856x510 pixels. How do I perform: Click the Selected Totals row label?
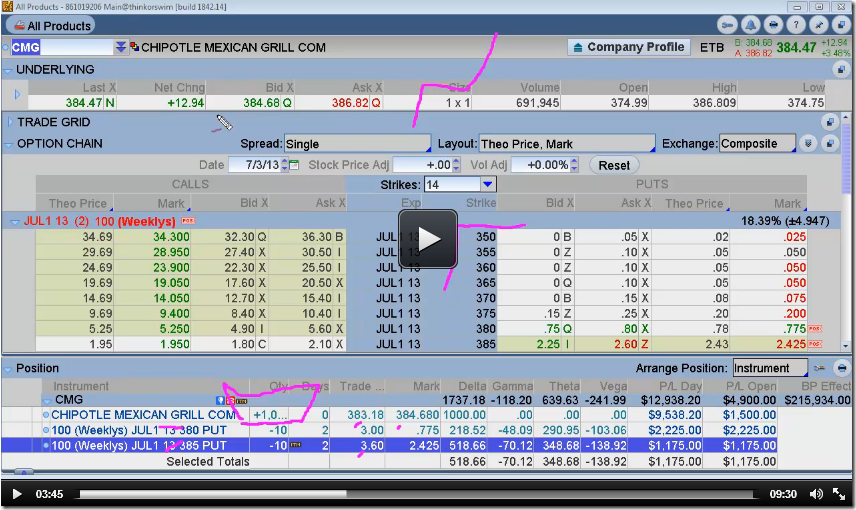click(207, 461)
